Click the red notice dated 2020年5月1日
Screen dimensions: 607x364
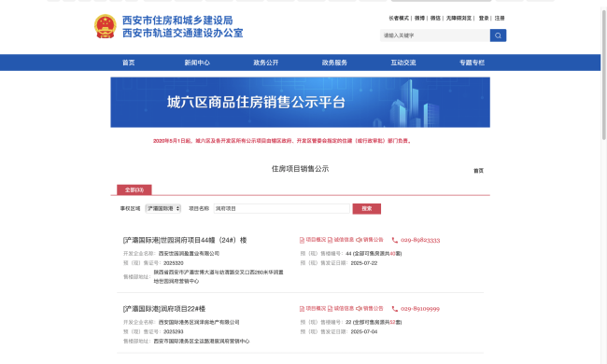[x=282, y=141]
